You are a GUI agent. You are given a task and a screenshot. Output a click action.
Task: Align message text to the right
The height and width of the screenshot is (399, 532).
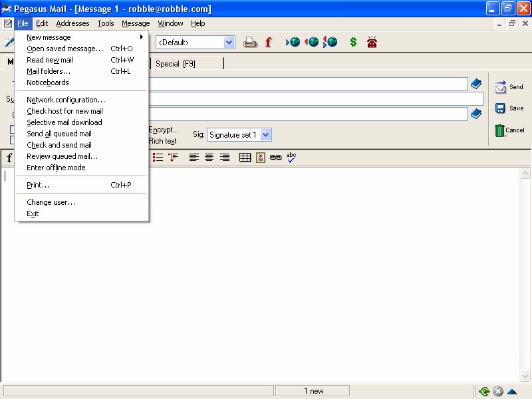[225, 158]
